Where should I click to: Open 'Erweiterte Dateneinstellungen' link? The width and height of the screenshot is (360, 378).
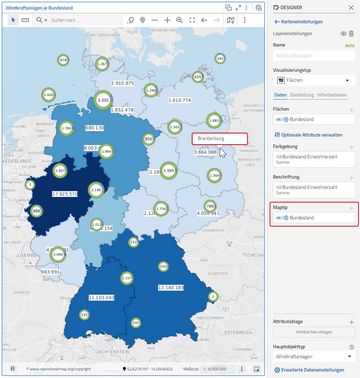309,370
